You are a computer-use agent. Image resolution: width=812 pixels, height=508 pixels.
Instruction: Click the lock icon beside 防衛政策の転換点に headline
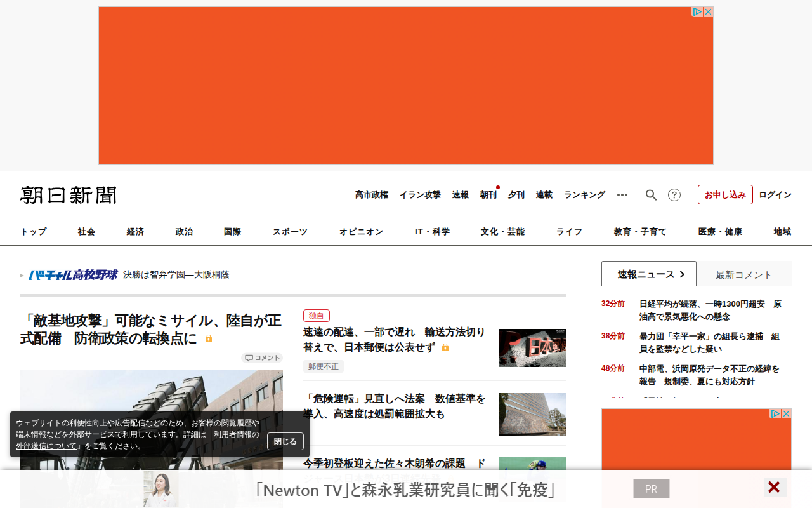pyautogui.click(x=208, y=339)
